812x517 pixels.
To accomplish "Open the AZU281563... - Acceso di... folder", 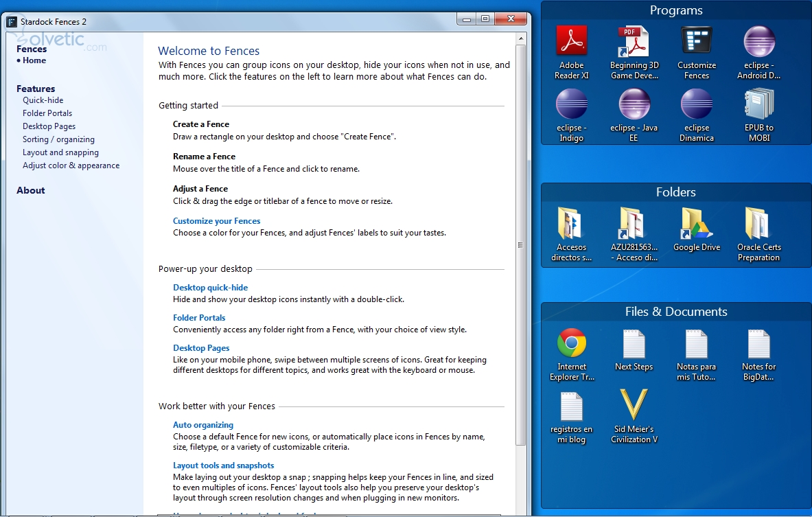I will (x=634, y=234).
